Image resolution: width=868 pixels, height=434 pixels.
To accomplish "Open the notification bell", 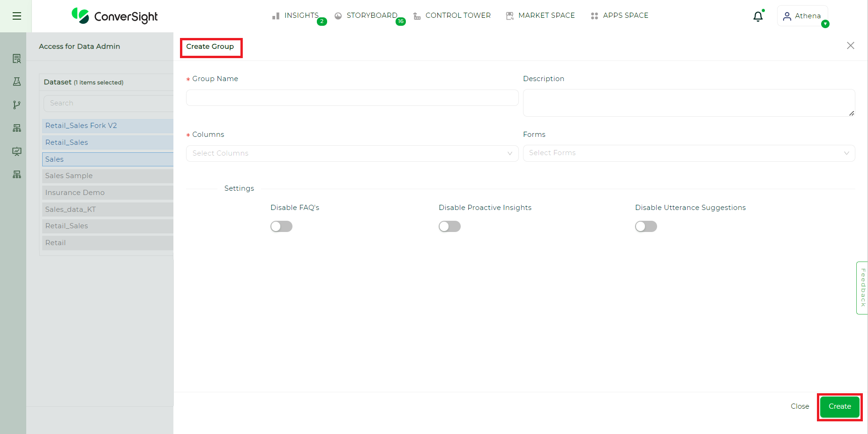I will coord(758,15).
